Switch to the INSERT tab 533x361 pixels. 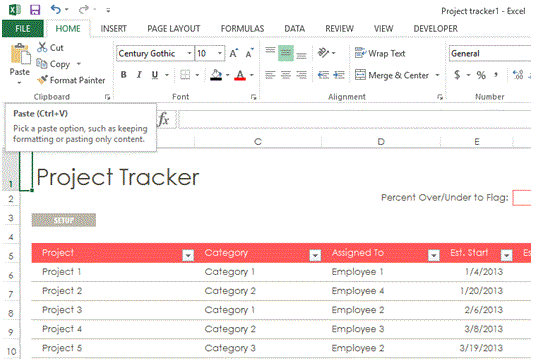(113, 29)
